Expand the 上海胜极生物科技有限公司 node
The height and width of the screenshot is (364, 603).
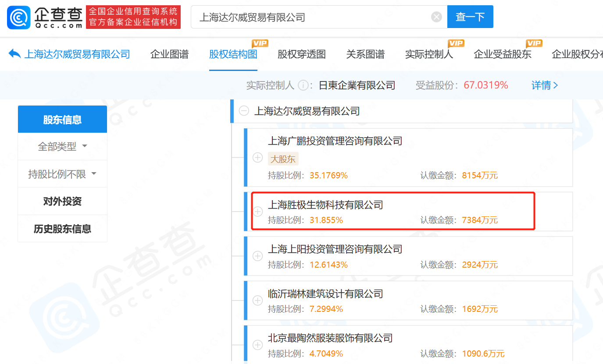click(257, 212)
